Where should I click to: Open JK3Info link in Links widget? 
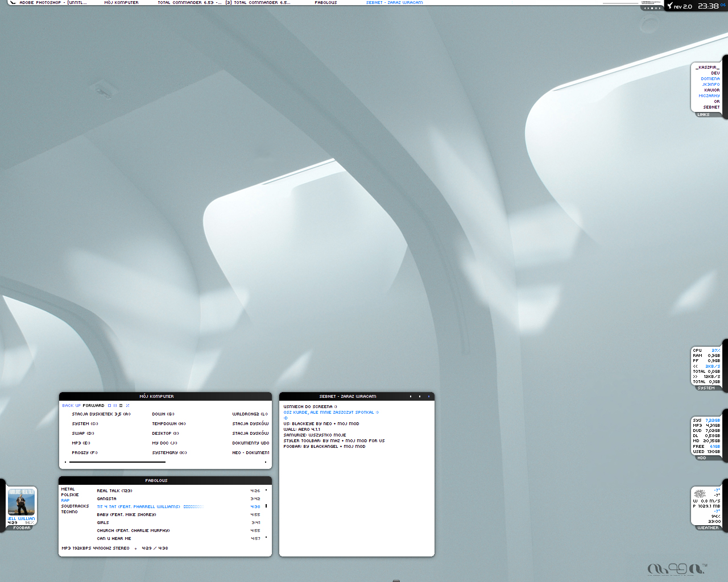pyautogui.click(x=711, y=85)
